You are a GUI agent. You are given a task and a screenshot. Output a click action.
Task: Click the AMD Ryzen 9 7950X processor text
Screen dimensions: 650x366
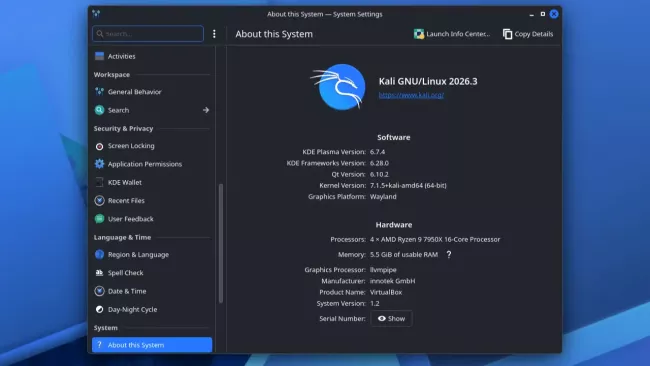click(x=435, y=239)
